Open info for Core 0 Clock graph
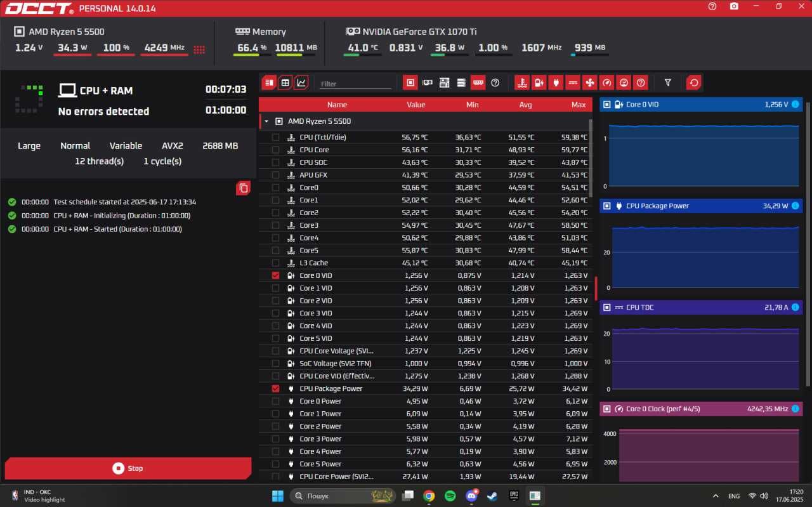 coord(796,409)
